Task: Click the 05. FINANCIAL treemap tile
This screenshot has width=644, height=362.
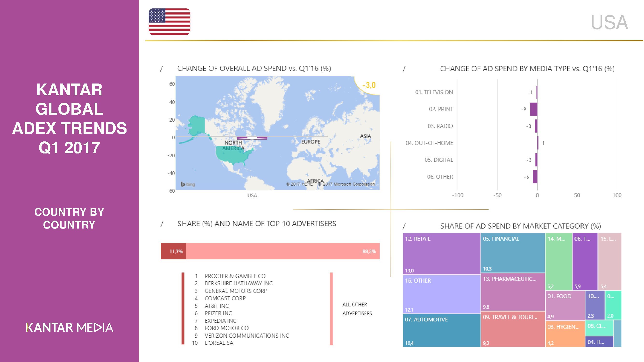Action: tap(513, 253)
